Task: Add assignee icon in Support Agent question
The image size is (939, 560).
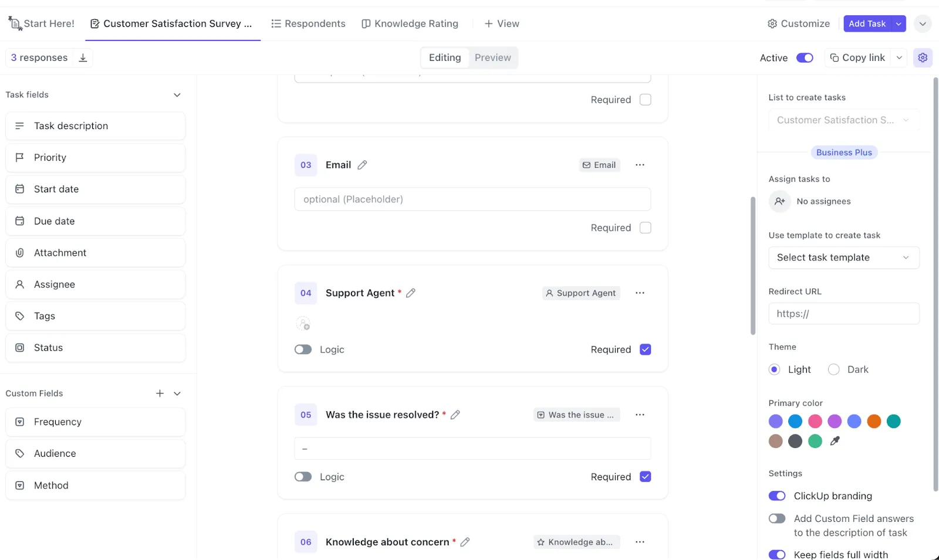Action: [303, 323]
